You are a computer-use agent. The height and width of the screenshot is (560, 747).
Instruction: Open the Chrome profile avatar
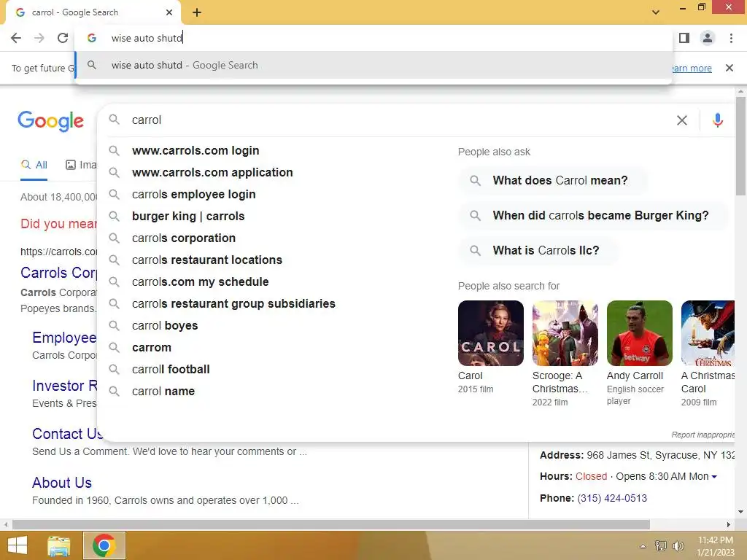708,38
